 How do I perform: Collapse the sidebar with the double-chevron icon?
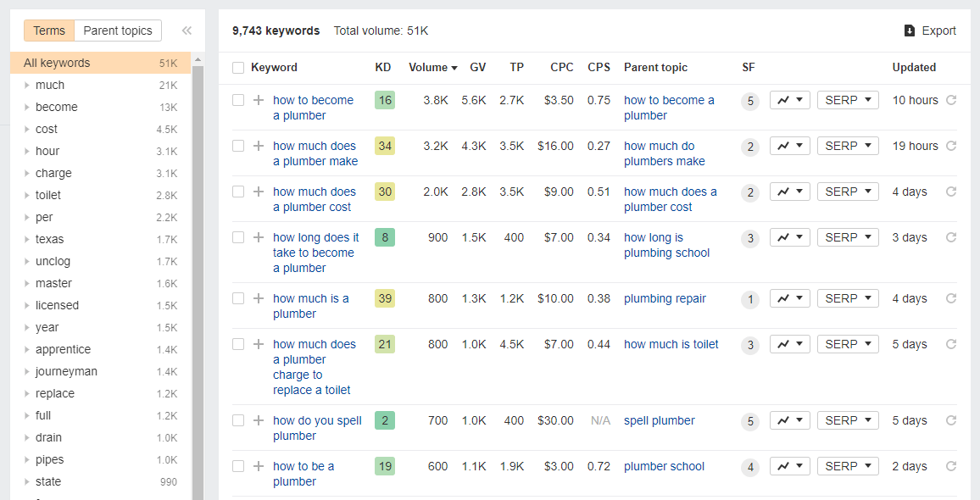pyautogui.click(x=187, y=31)
